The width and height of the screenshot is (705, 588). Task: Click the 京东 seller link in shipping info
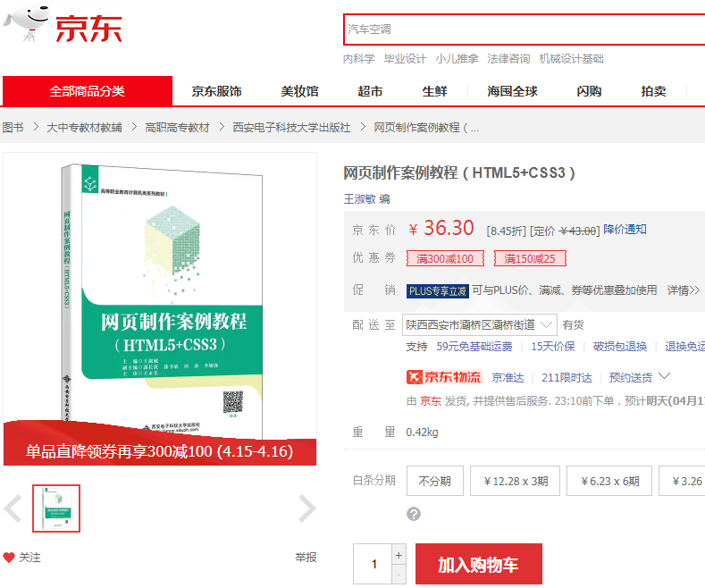click(431, 400)
